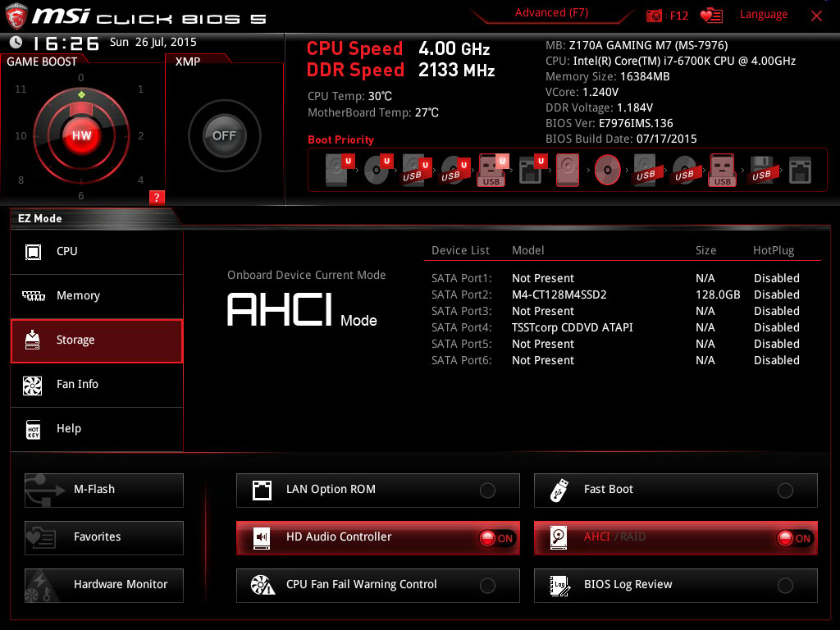Select the UEFI USB CD/DVD boot icon
This screenshot has height=630, width=840.
(x=455, y=171)
